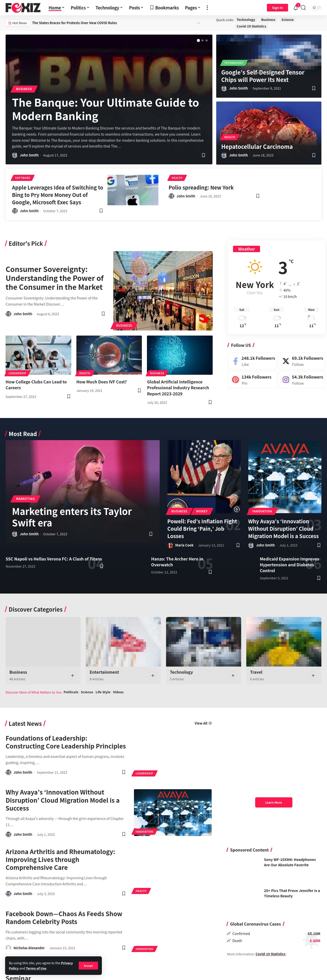Viewport: 327px width, 980px height.
Task: Open Life Style category link
Action: [103, 692]
